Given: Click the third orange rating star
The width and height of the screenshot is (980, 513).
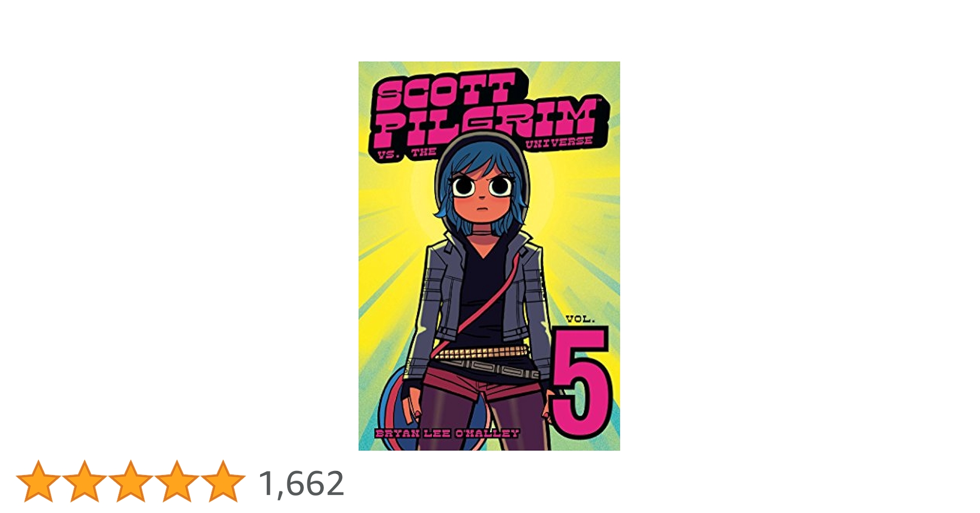Looking at the screenshot, I should tap(130, 481).
